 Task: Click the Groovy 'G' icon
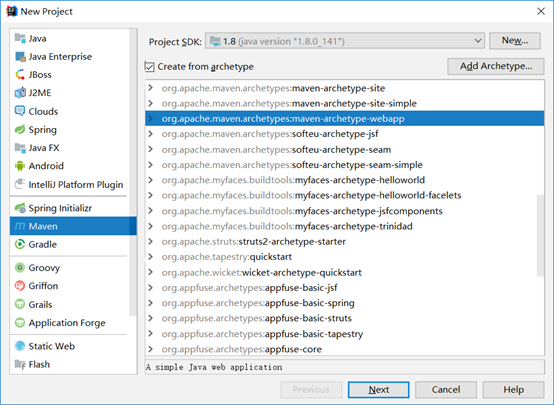point(20,268)
